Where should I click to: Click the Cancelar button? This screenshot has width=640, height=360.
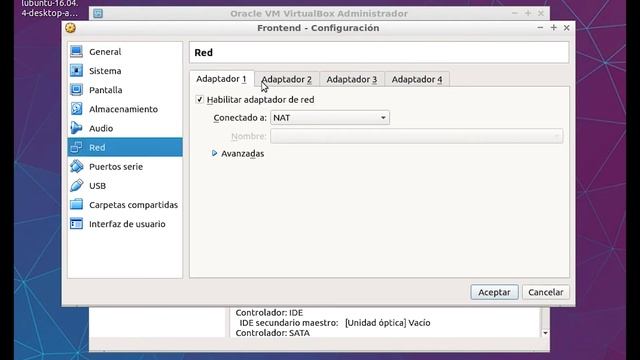click(x=546, y=292)
